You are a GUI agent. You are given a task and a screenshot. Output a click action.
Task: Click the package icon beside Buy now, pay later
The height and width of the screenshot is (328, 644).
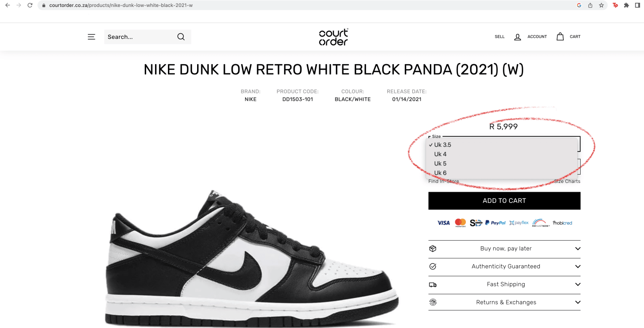click(433, 249)
